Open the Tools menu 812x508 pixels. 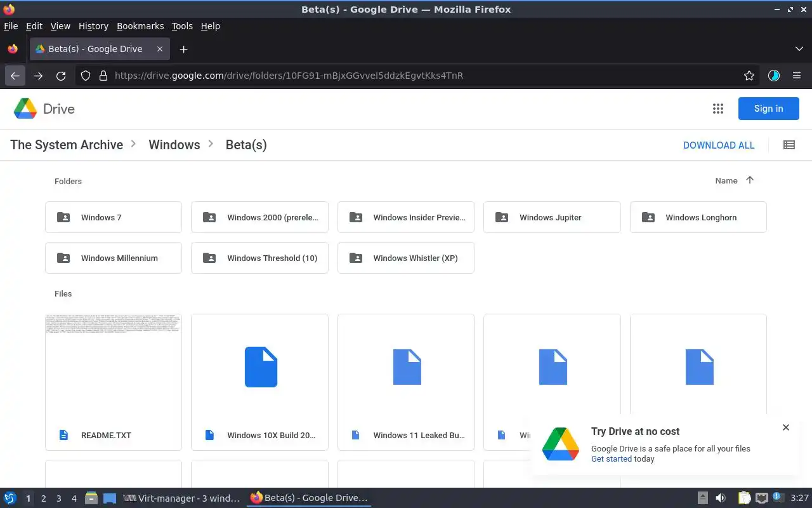pos(182,26)
